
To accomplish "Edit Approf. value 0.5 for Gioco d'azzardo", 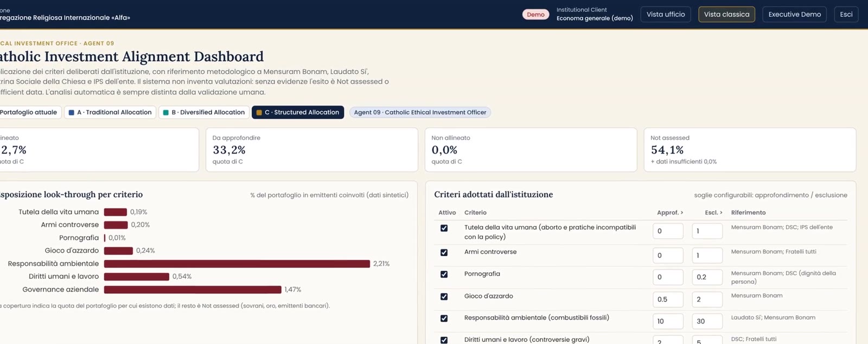I will 668,299.
